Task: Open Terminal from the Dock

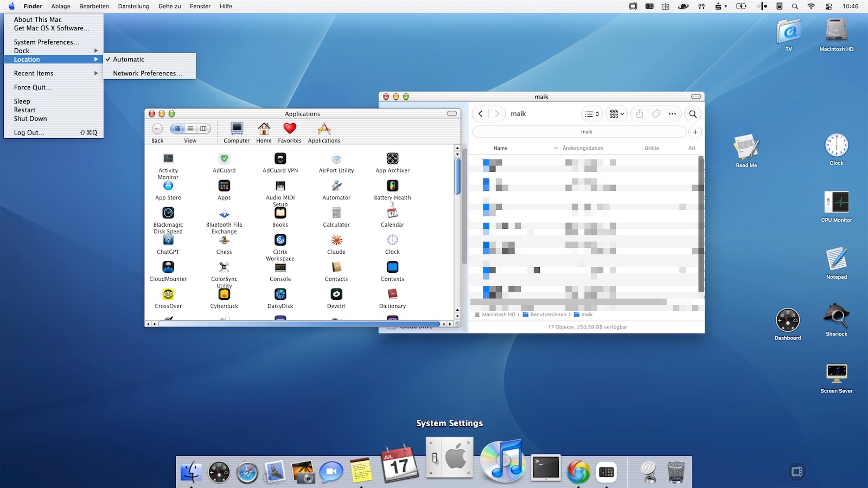Action: point(546,467)
